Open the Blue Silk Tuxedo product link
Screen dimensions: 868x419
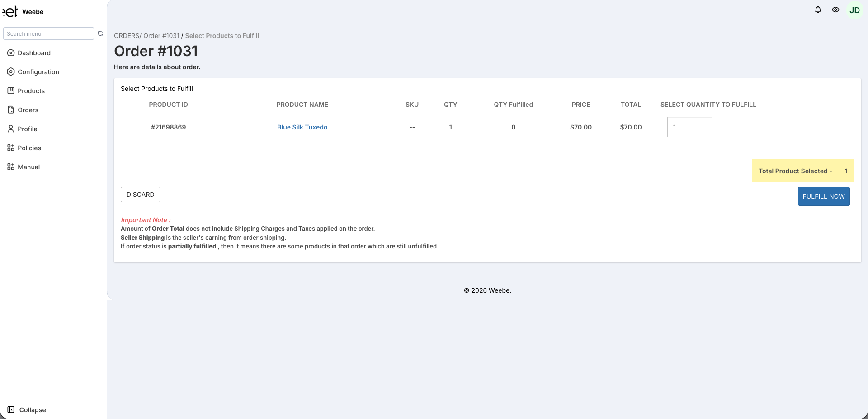pos(302,127)
